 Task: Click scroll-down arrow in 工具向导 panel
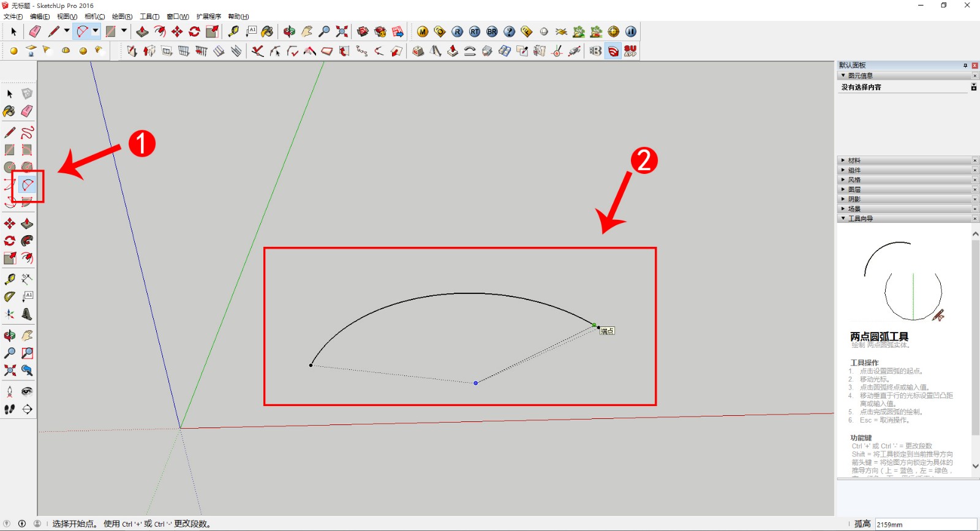coord(975,466)
